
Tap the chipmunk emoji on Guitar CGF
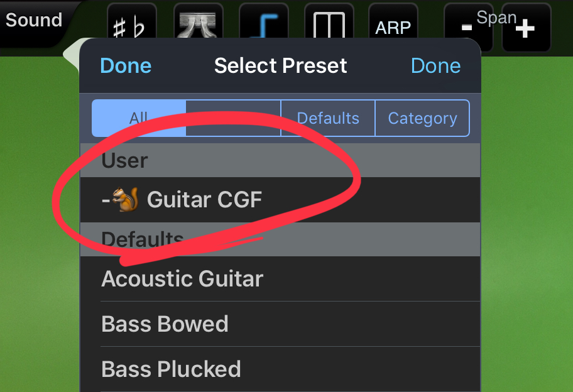pyautogui.click(x=125, y=199)
